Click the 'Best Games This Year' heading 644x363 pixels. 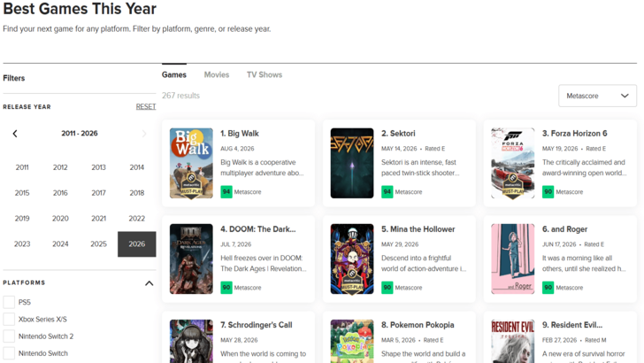[x=80, y=9]
